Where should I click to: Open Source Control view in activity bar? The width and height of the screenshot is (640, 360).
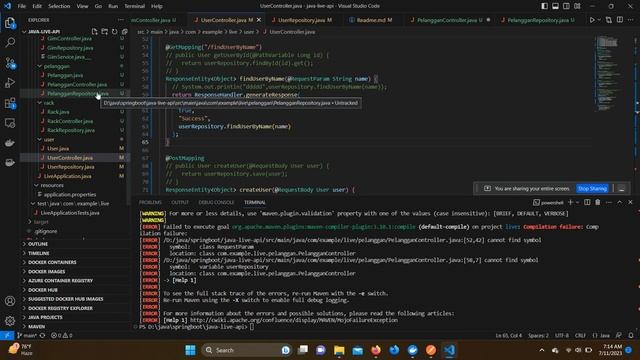[x=10, y=63]
